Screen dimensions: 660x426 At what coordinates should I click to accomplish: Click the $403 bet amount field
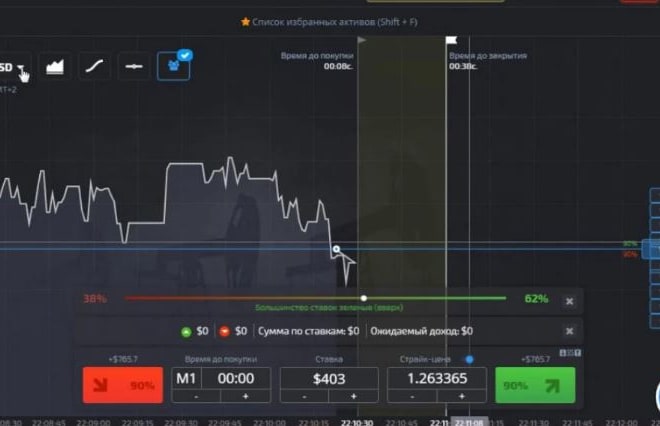pyautogui.click(x=329, y=378)
